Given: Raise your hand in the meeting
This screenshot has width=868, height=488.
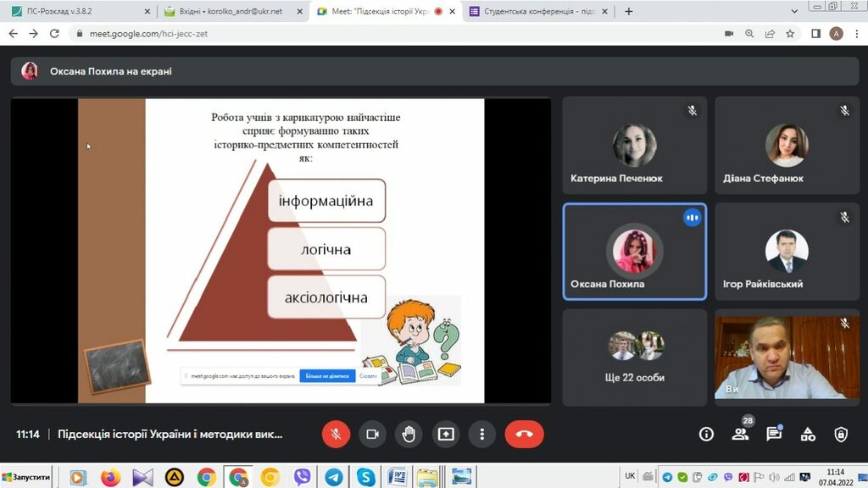Looking at the screenshot, I should click(x=409, y=435).
